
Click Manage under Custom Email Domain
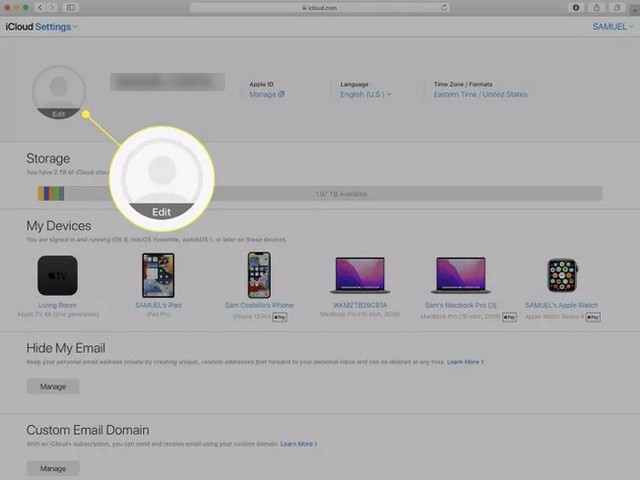click(x=52, y=467)
